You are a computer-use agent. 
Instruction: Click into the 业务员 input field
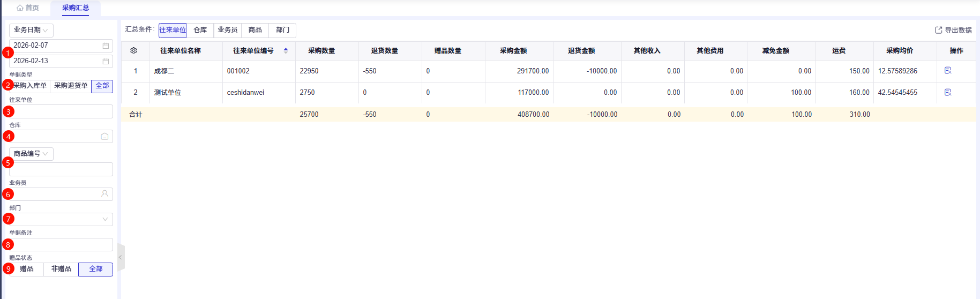(x=61, y=194)
